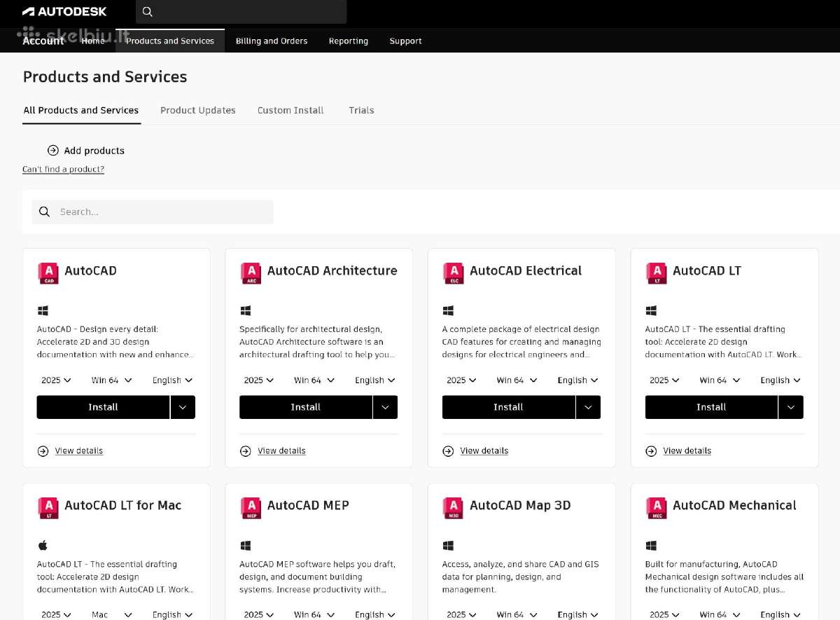
Task: Open language dropdown for AutoCAD LT
Action: 780,380
